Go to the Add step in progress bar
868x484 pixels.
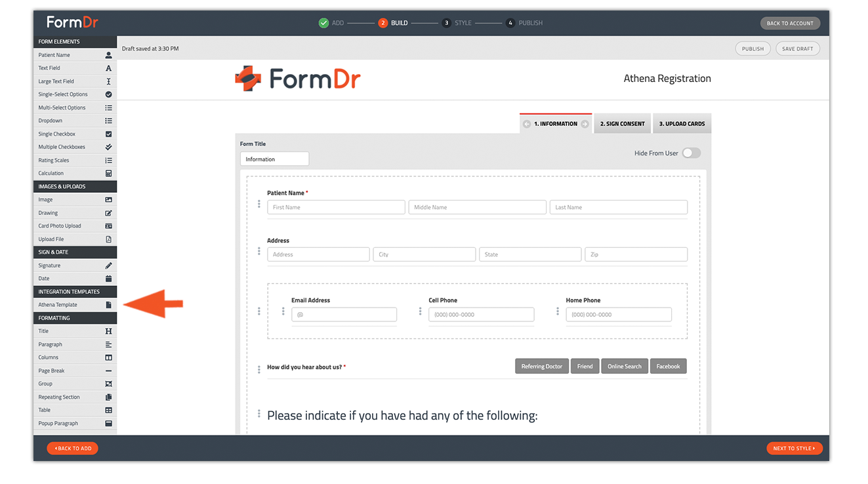click(331, 23)
